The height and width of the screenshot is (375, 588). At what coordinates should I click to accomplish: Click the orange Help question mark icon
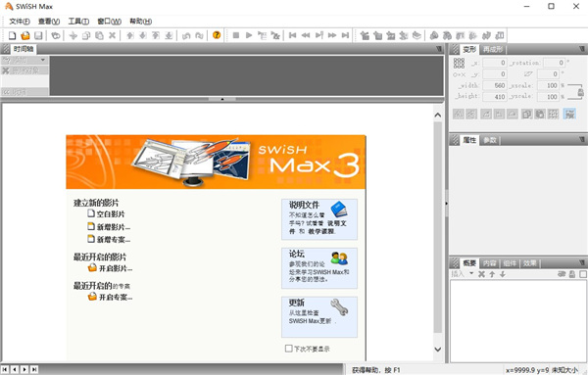(217, 35)
